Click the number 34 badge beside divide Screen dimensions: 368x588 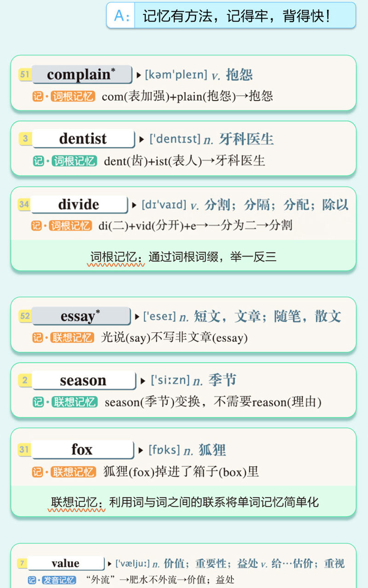(24, 204)
